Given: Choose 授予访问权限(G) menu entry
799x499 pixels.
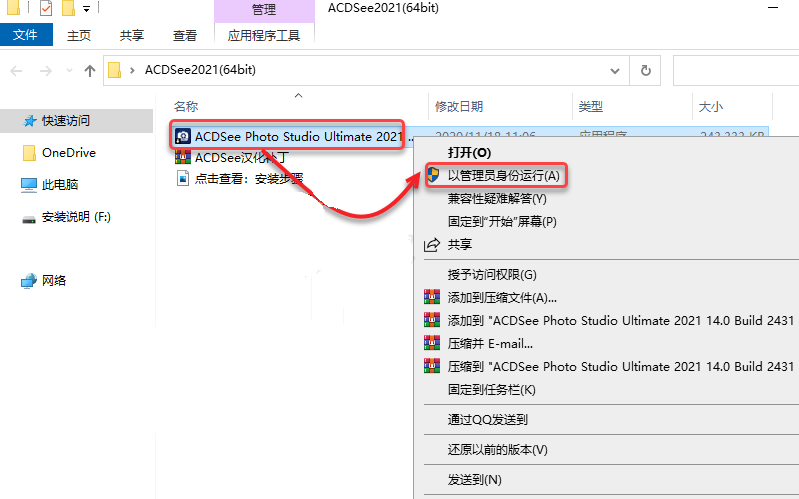Looking at the screenshot, I should coord(492,275).
